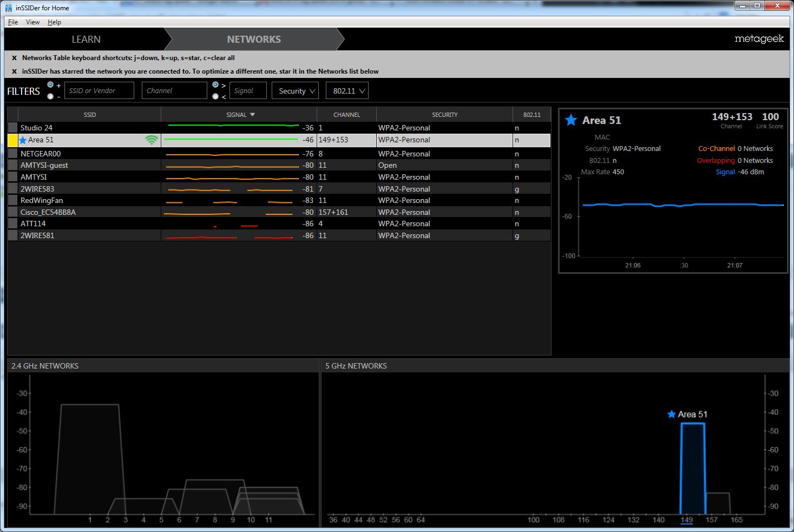Select the RedWingFan network row
794x532 pixels.
coord(279,200)
